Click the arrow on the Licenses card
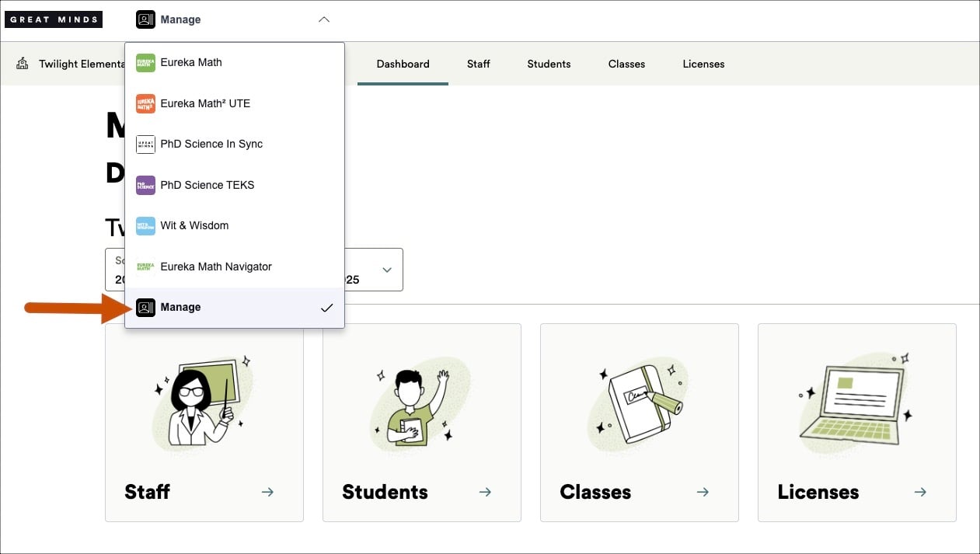Viewport: 980px width, 554px height. (x=920, y=492)
